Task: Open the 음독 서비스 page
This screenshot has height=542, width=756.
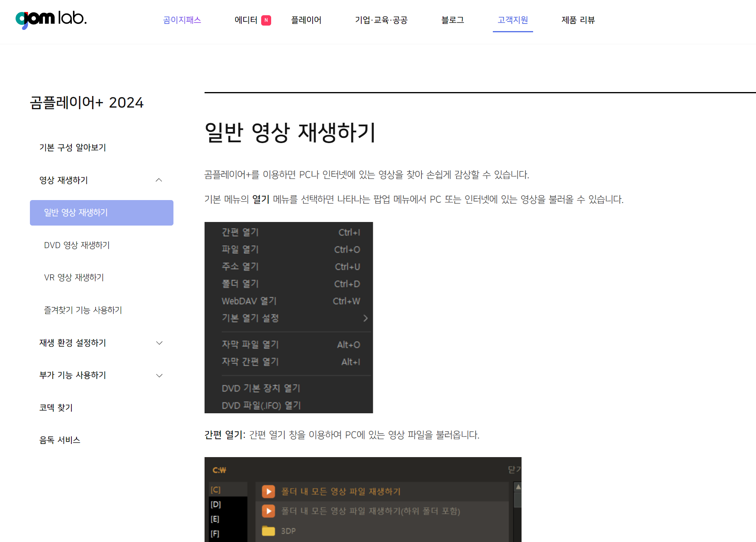Action: pos(60,440)
